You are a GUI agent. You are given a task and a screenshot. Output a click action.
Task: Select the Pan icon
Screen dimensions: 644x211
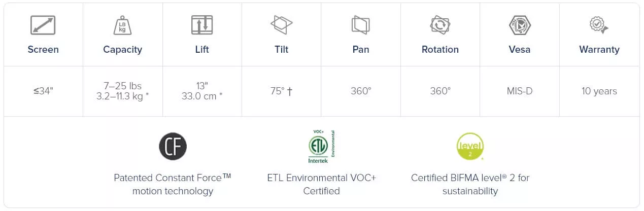[361, 25]
